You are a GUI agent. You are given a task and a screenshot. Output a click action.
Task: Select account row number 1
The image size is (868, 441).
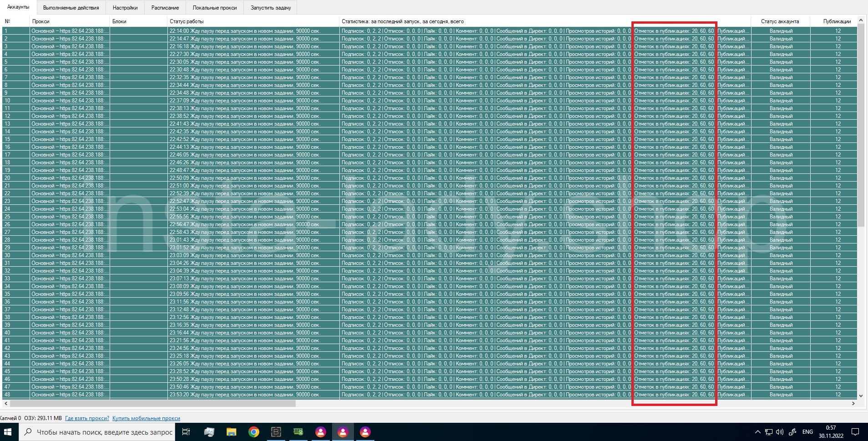429,31
